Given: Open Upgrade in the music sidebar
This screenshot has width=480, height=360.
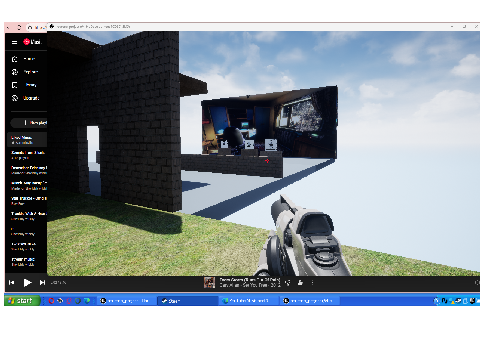Looking at the screenshot, I should tap(26, 98).
